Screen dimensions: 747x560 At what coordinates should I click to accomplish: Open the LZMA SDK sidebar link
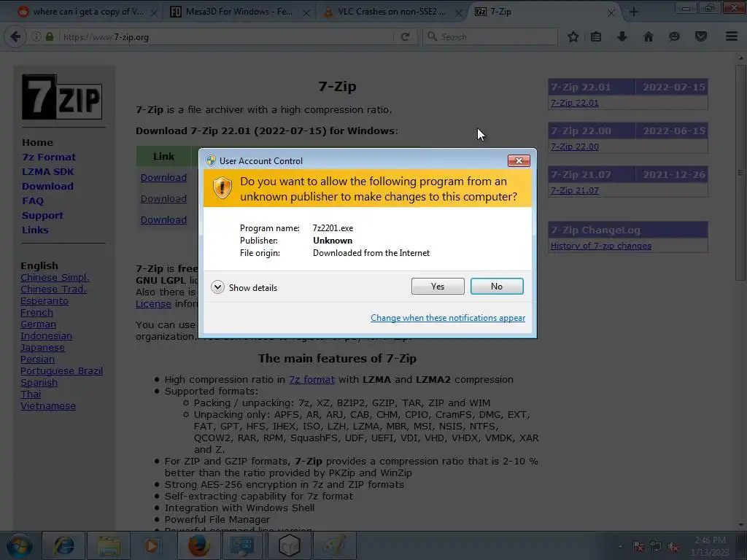[47, 172]
